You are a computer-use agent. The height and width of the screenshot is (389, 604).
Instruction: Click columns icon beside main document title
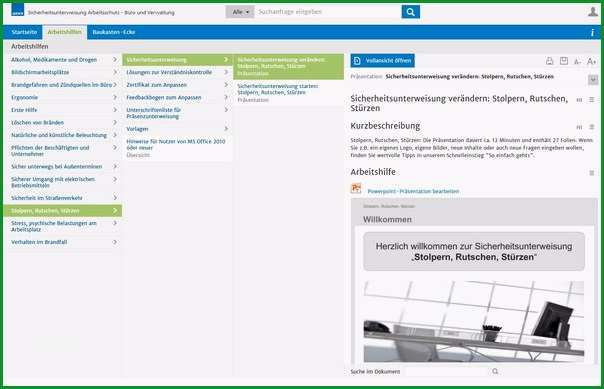point(579,99)
